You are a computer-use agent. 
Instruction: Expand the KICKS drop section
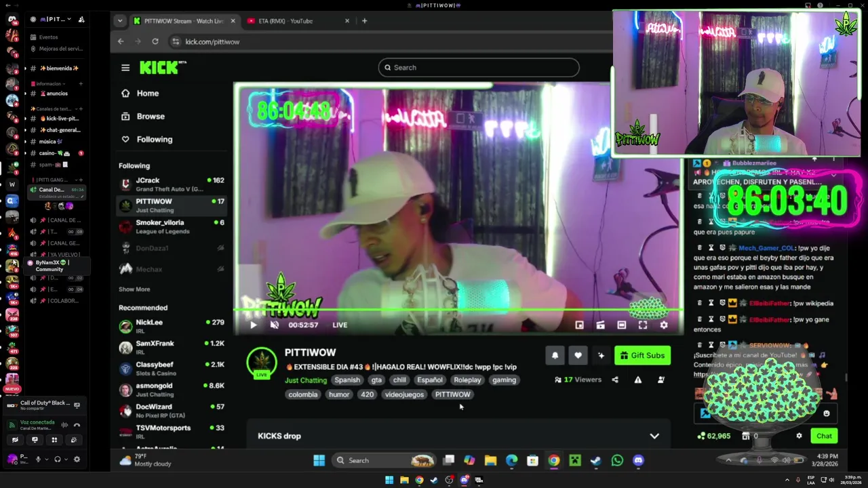point(654,436)
